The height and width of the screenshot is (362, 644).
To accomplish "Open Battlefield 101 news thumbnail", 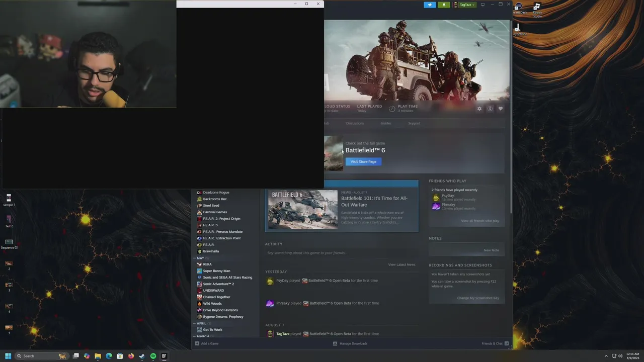I will coord(303,209).
